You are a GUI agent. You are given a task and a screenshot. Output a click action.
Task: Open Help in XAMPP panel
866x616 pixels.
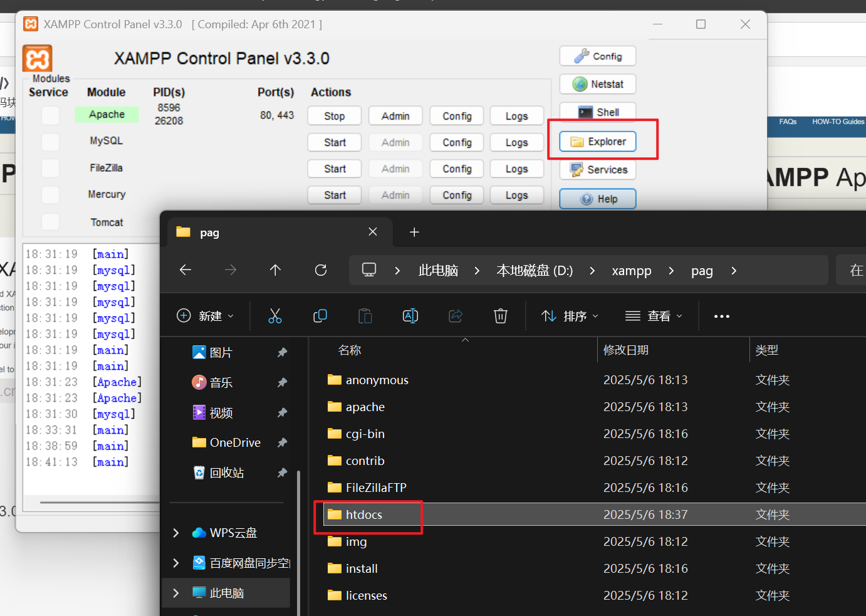click(x=598, y=199)
